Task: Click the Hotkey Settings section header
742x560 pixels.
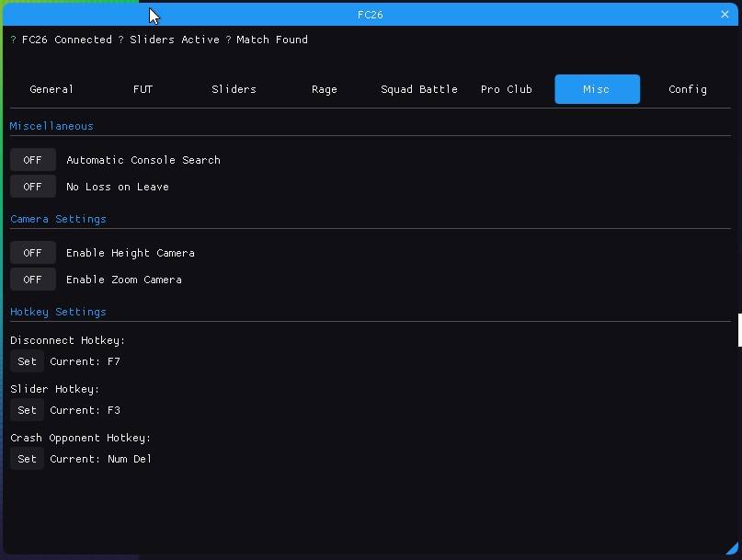Action: pos(58,312)
